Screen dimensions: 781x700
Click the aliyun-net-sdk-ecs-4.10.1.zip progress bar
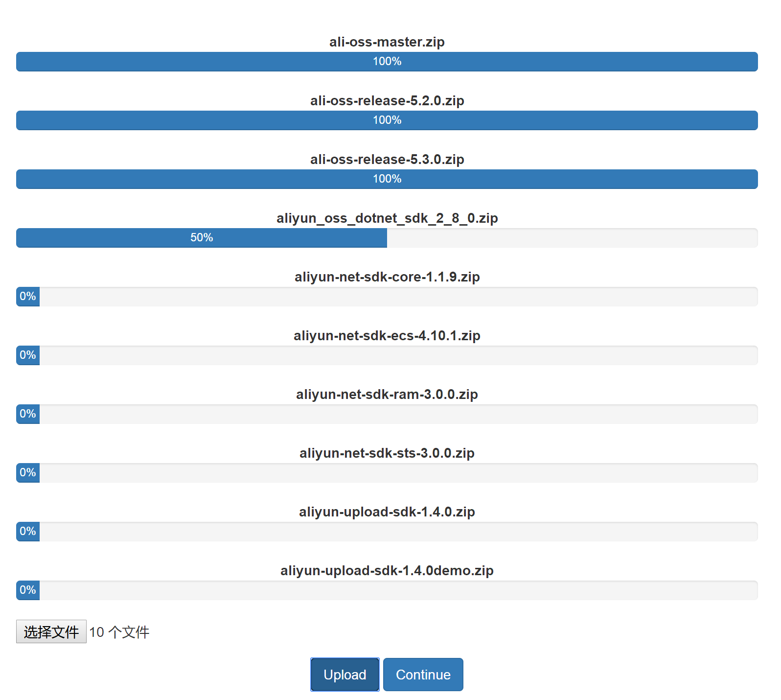point(387,355)
